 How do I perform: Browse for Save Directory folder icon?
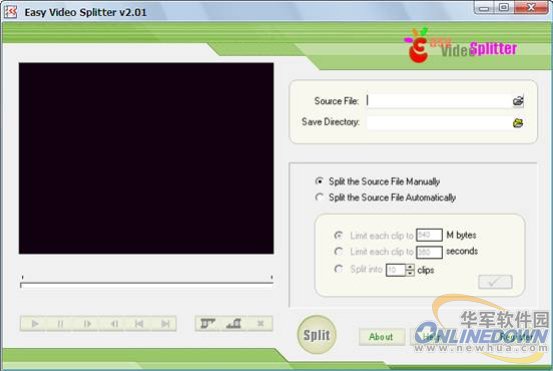[518, 123]
